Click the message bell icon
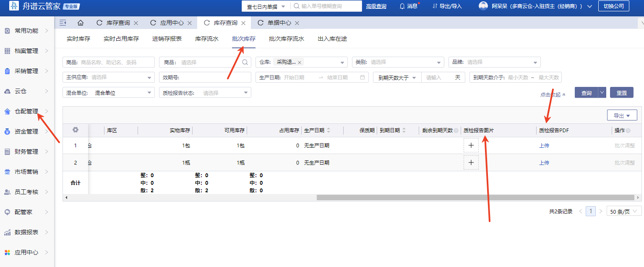The width and height of the screenshot is (644, 267). [402, 6]
